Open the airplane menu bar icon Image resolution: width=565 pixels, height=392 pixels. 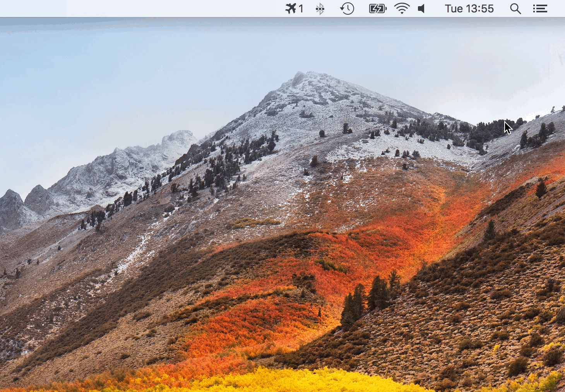[x=294, y=9]
